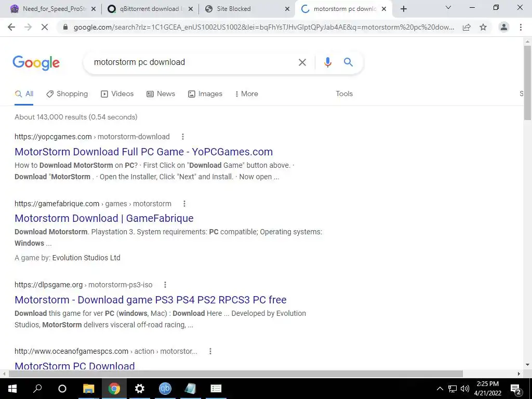
Task: Open Cortana circle in taskbar
Action: 62,389
